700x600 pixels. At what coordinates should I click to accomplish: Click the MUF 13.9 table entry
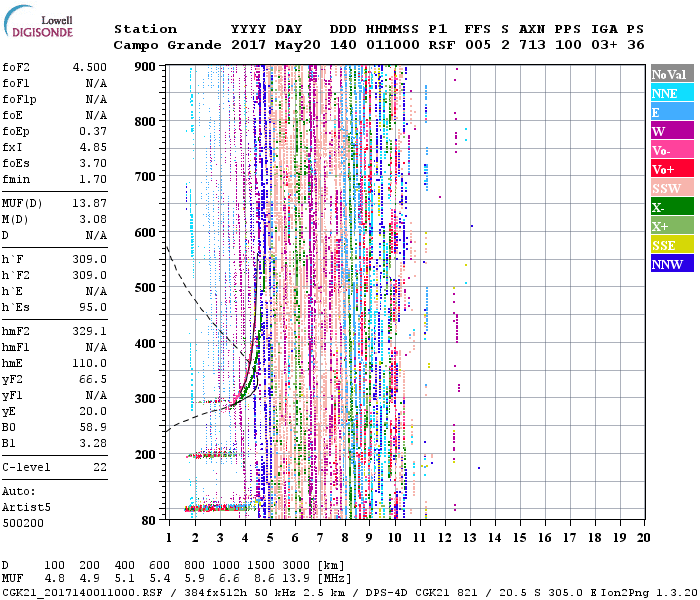click(296, 578)
